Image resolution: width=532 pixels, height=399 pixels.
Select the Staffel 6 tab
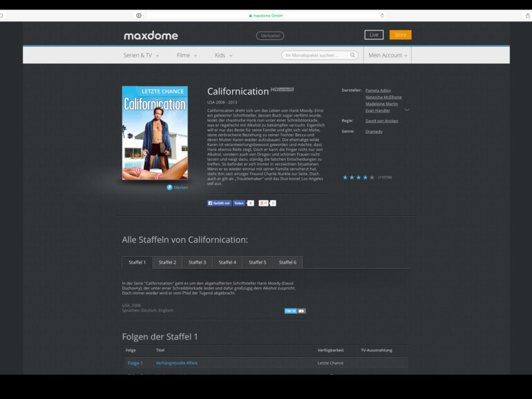coord(287,262)
